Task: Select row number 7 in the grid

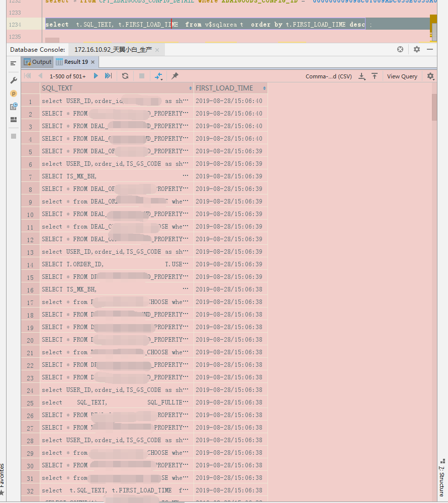Action: tap(31, 177)
